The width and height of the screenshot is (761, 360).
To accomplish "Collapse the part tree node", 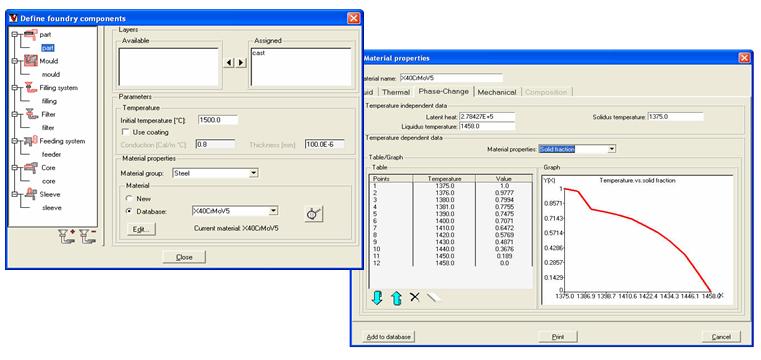I will click(x=14, y=34).
